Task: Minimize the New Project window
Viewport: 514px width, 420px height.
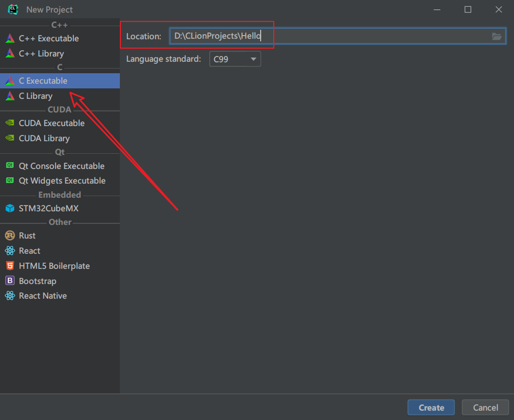Action: coord(437,9)
